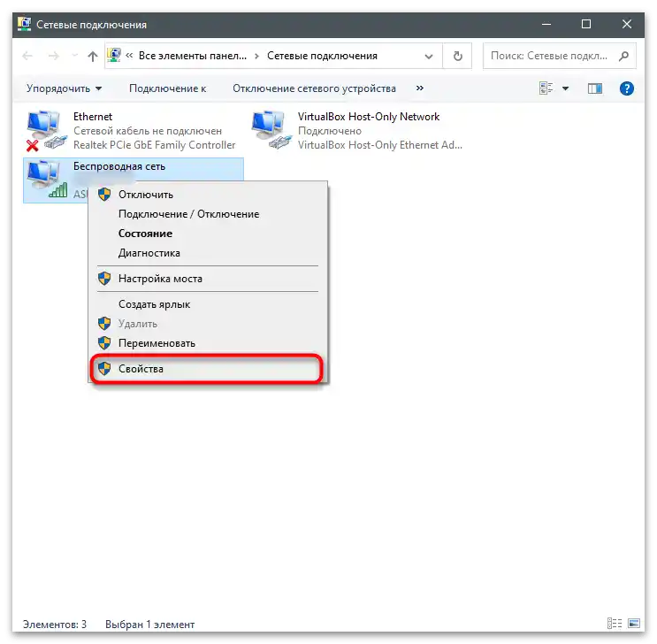Choose Отключить in the context menu
Image resolution: width=657 pixels, height=644 pixels.
tap(208, 195)
